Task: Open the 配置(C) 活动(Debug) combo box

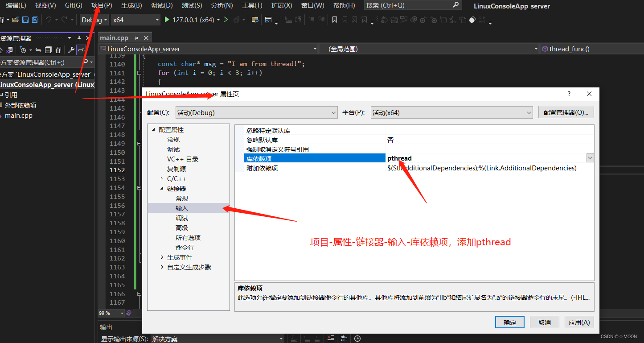Action: point(256,113)
